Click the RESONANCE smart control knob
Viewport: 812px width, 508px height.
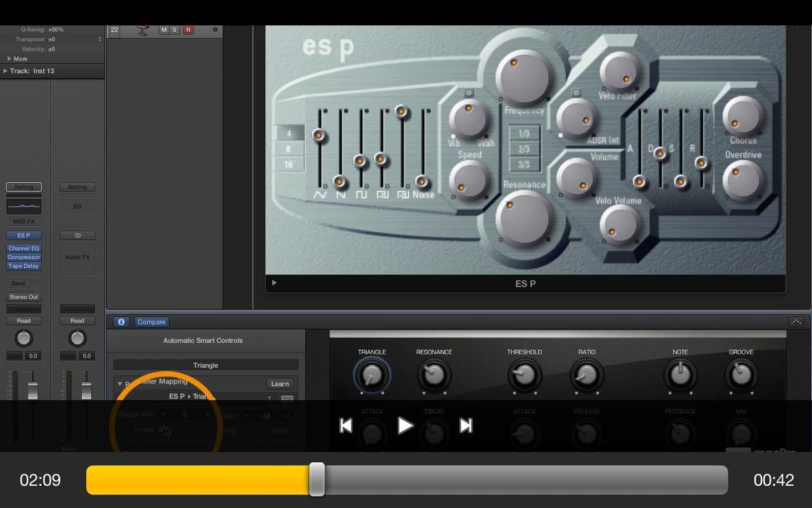[x=434, y=375]
